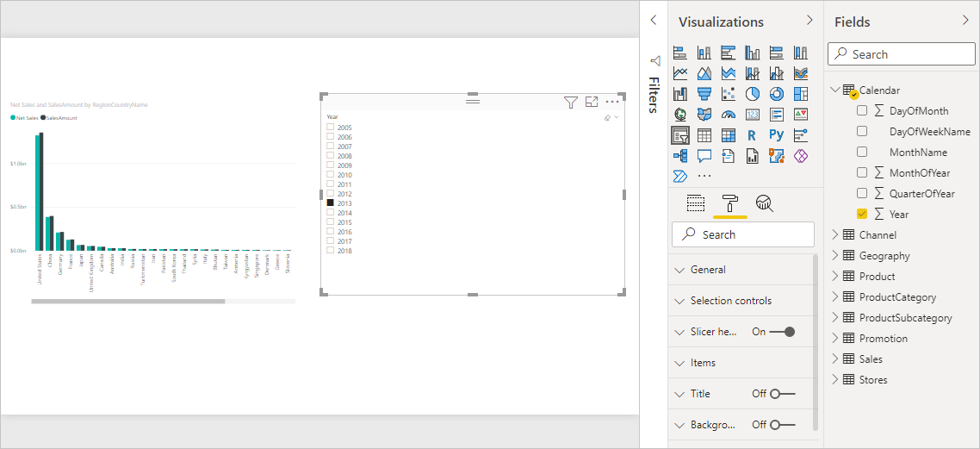Select the Donut chart visual
The height and width of the screenshot is (449, 980).
[776, 94]
